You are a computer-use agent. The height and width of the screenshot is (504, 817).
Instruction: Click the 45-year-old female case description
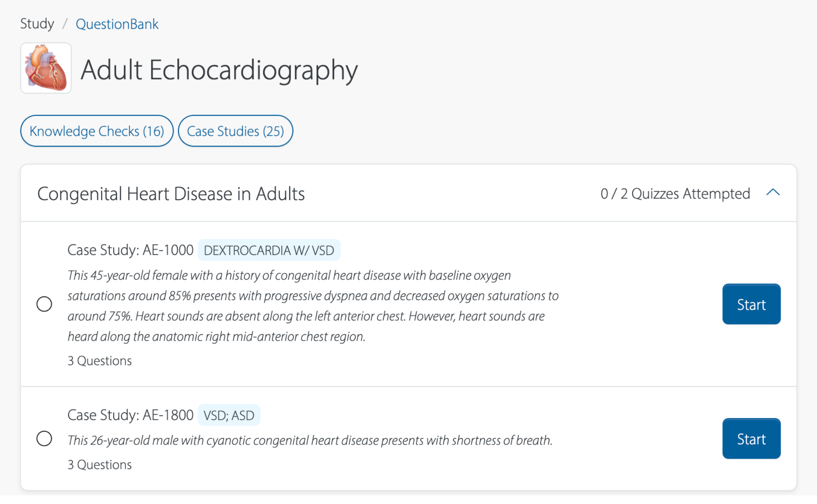pyautogui.click(x=313, y=306)
